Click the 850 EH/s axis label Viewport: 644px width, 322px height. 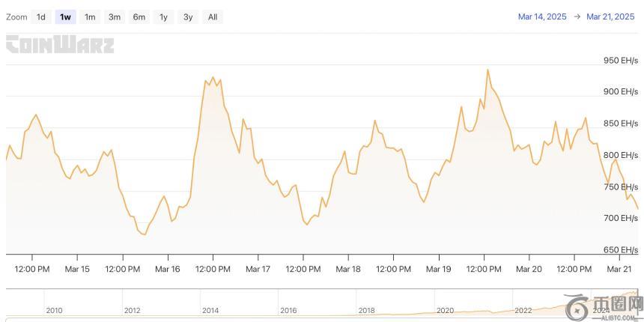[621, 124]
